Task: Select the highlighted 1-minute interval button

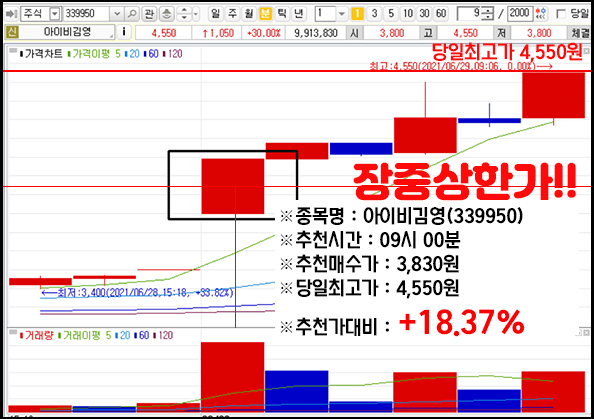Action: [x=357, y=14]
